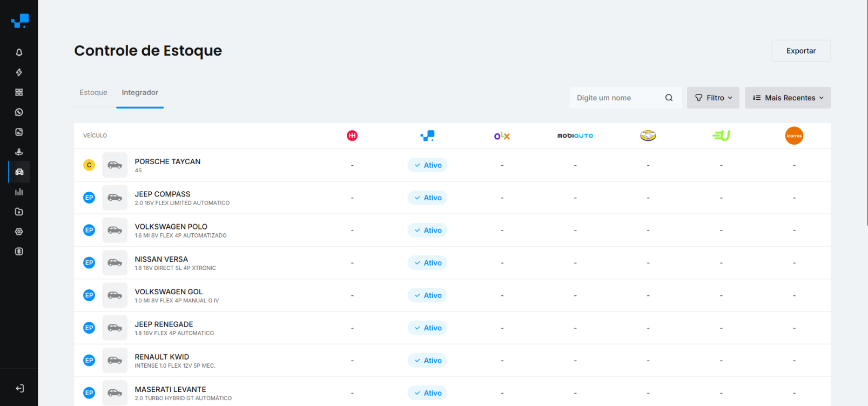Click the Mobiauto portal column logo

(x=575, y=136)
